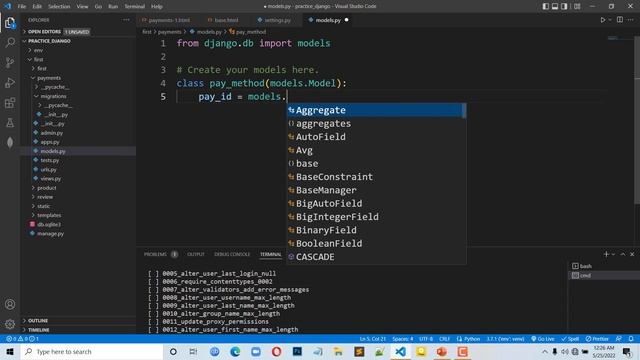Open the run options dropdown arrow
This screenshot has width=640, height=360.
point(610,20)
